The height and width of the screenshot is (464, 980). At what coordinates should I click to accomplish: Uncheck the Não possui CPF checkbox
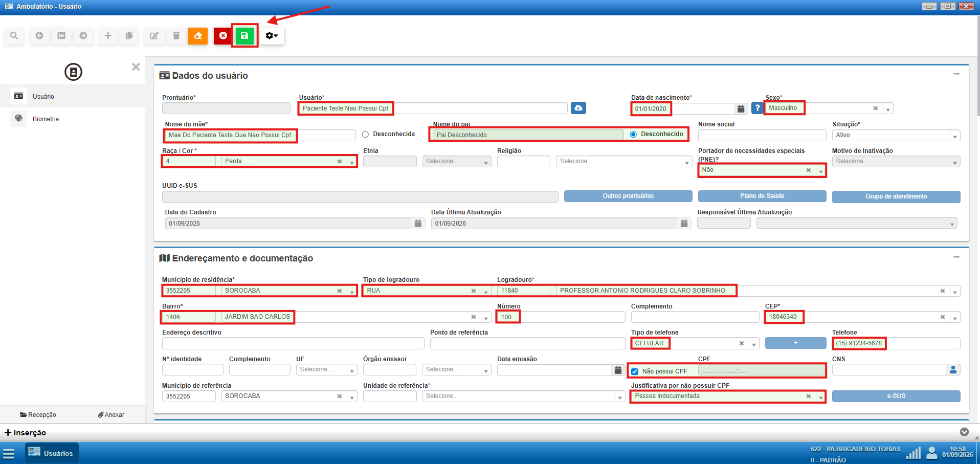point(635,371)
